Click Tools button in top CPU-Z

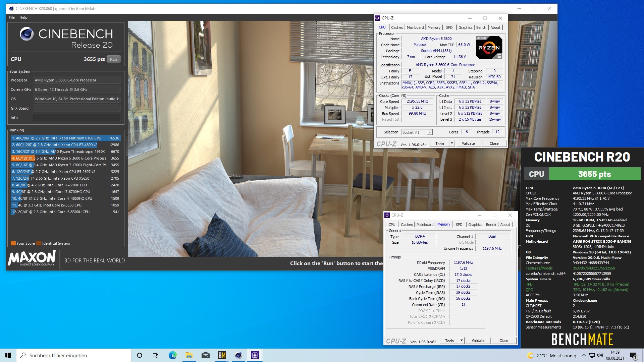439,144
